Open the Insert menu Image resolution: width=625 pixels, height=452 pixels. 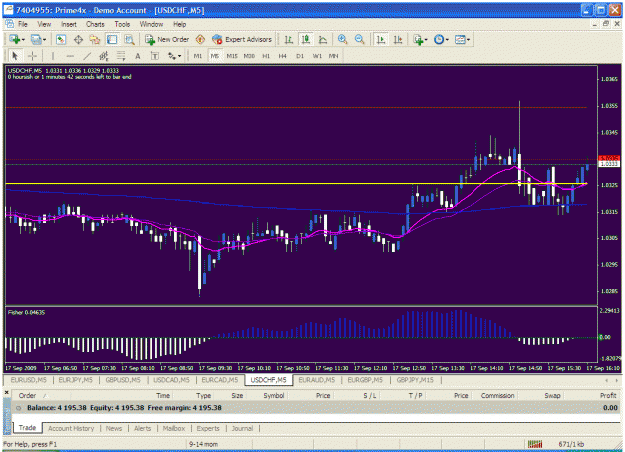point(69,24)
